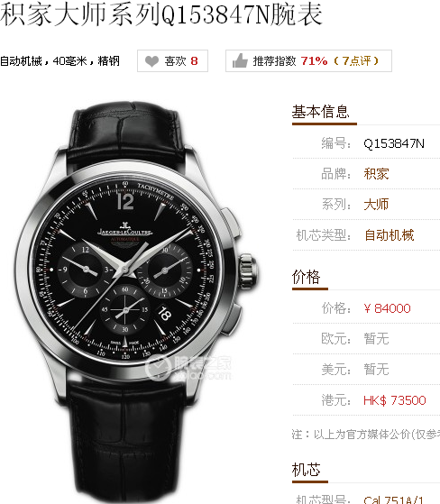The height and width of the screenshot is (504, 440).
Task: Click the thumbs-up icon beside 推荐指数
Action: click(240, 60)
